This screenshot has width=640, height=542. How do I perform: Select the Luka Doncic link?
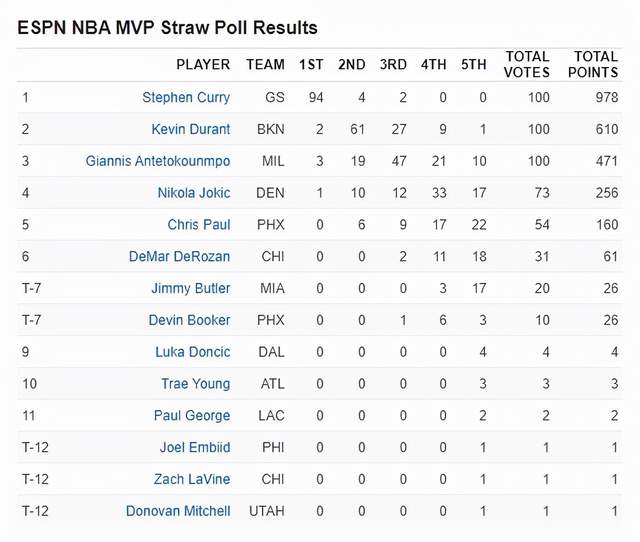(192, 352)
